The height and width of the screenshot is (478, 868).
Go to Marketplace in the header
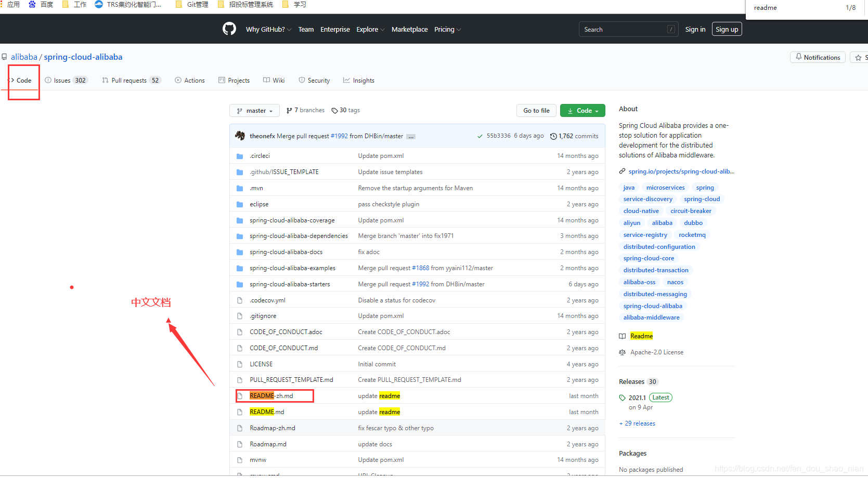409,30
